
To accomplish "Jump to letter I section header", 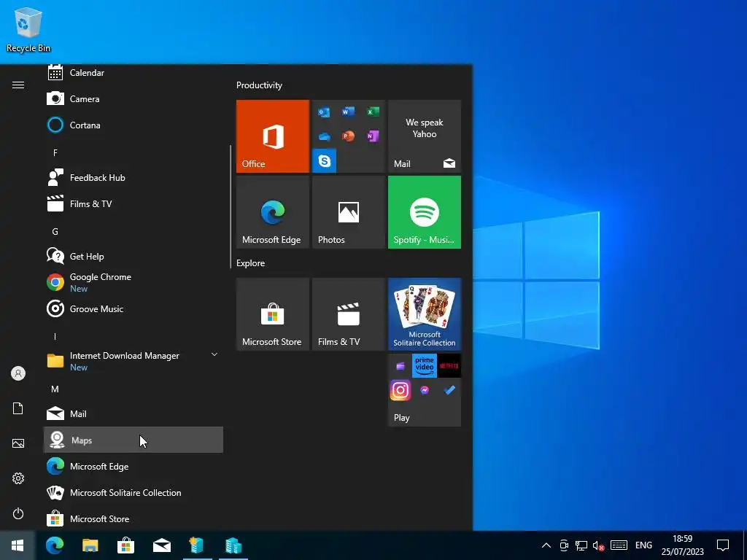I will pos(55,337).
